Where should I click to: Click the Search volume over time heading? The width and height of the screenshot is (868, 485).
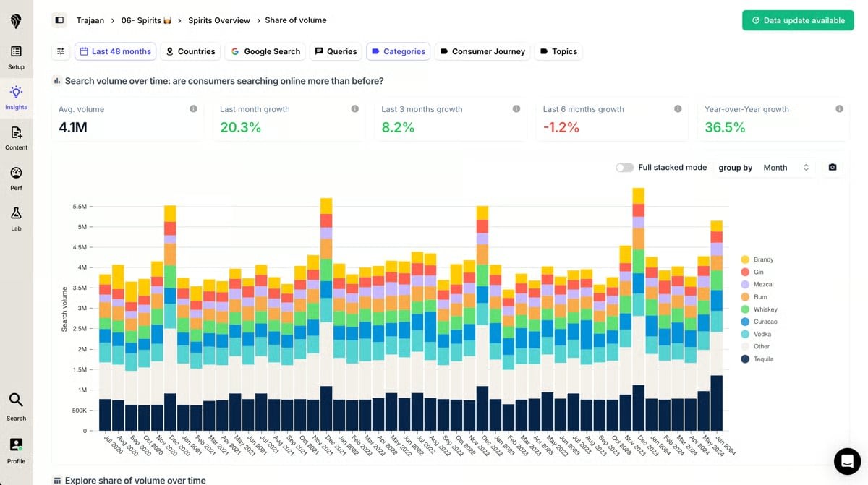click(224, 81)
